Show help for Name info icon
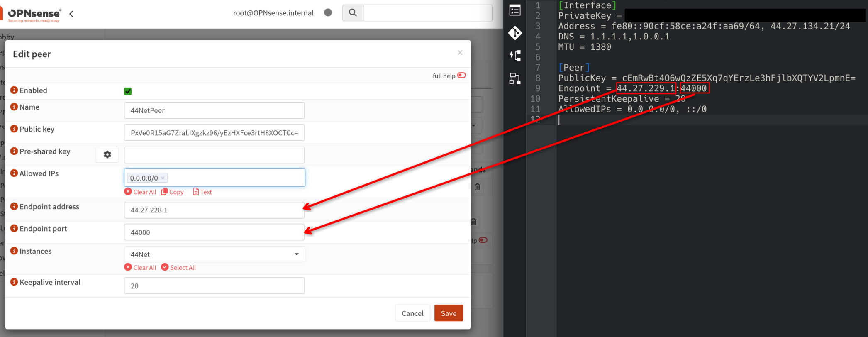Screen dimensions: 868x337 tap(14, 107)
